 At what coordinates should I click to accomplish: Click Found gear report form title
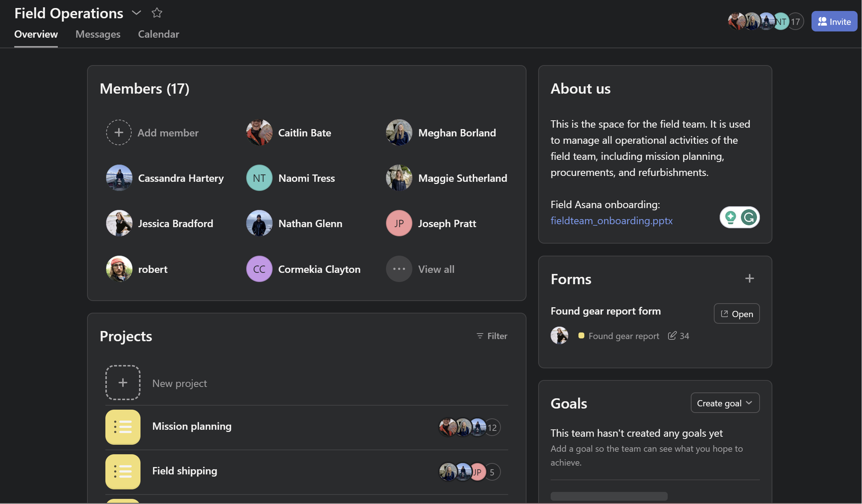(x=606, y=311)
